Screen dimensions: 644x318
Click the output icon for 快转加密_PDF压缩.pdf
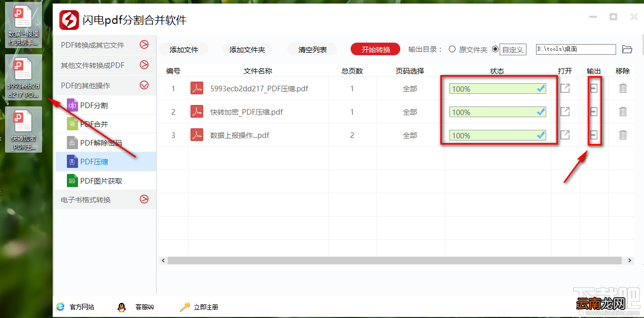coord(594,112)
